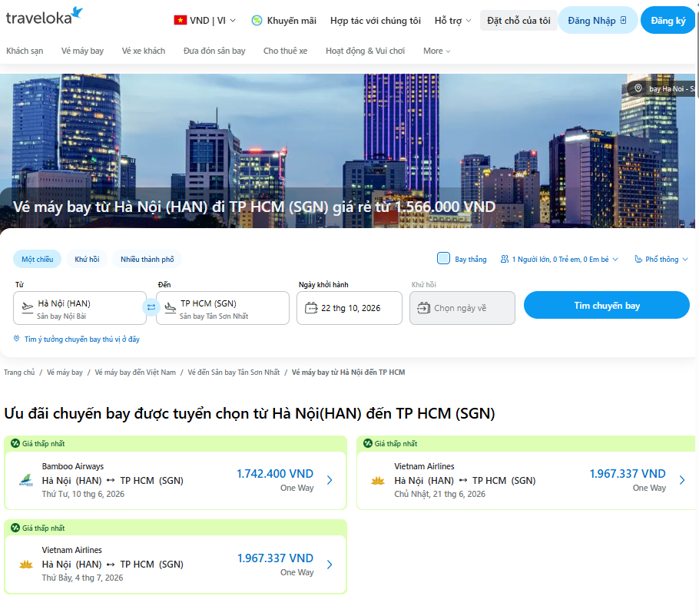Click the Đăng Nhập button
The image size is (699, 616).
598,20
